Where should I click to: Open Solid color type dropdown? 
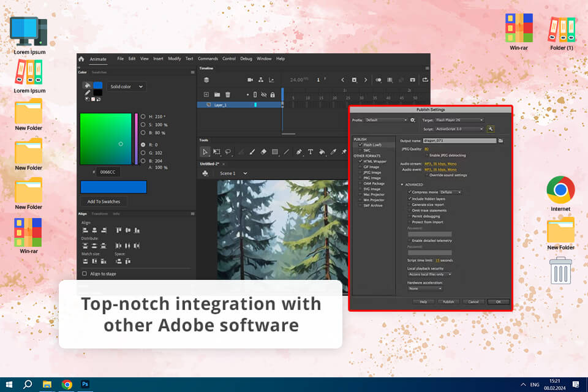tap(126, 86)
